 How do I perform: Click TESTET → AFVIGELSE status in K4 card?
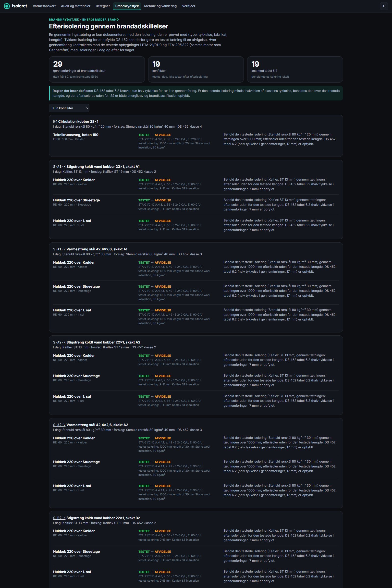coord(155,135)
